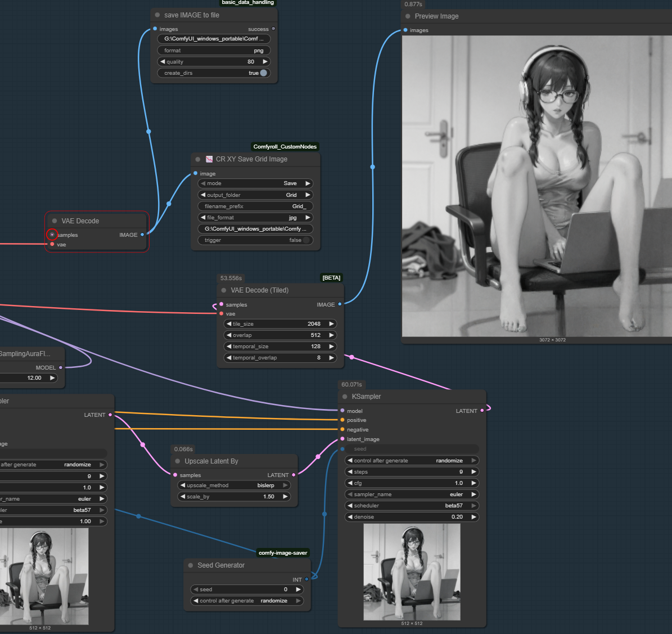
Task: Open the upscale_method bislerp combo
Action: pos(234,485)
